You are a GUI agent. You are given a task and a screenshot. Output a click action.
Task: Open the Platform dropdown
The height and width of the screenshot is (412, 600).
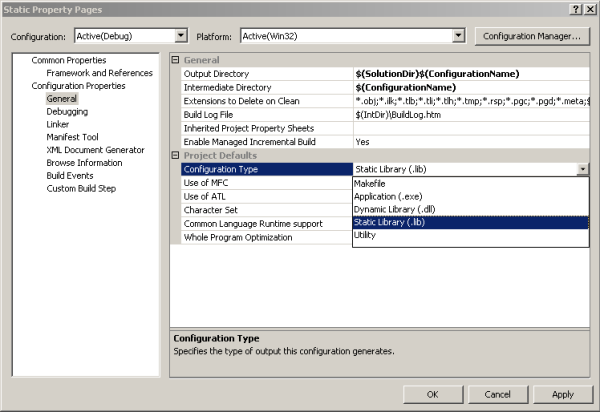click(458, 37)
